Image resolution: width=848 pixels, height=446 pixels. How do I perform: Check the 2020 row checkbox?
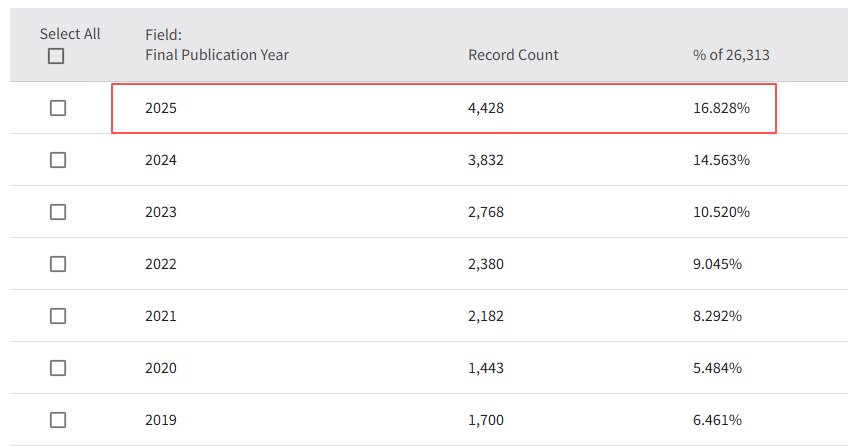[58, 368]
